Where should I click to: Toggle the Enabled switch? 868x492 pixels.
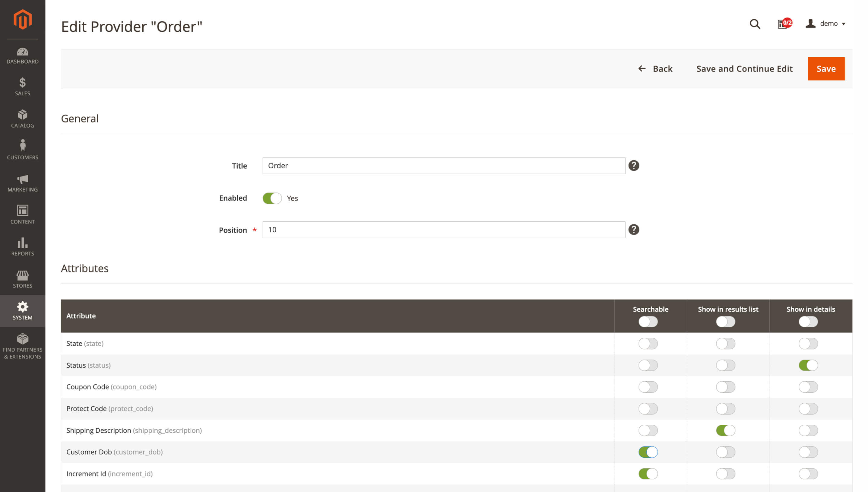[272, 198]
